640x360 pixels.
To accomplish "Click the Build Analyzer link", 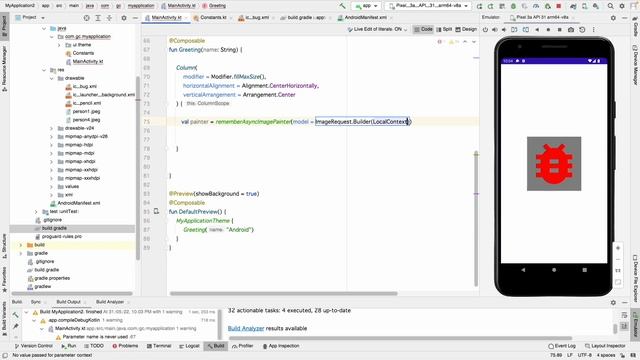I will (246, 328).
